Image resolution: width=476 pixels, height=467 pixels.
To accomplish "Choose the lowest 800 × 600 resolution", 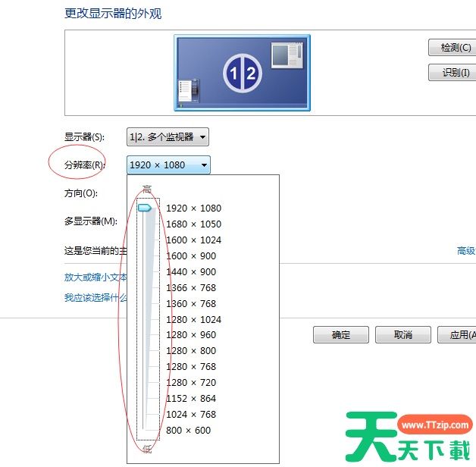I will point(188,431).
